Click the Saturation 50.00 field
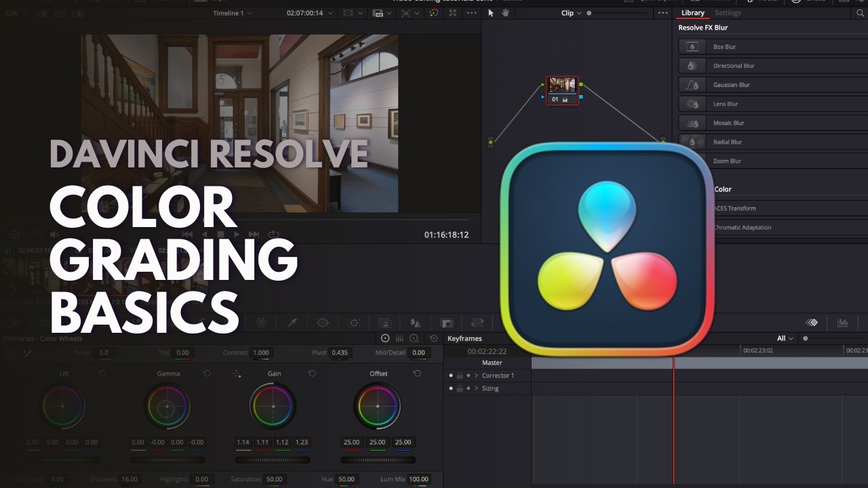The width and height of the screenshot is (868, 488). 274,479
